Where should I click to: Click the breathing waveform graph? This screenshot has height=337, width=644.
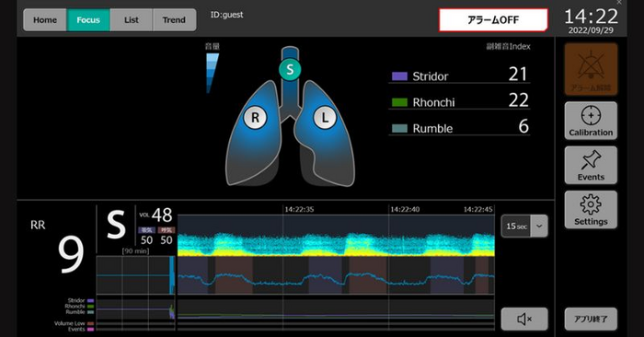[336, 275]
